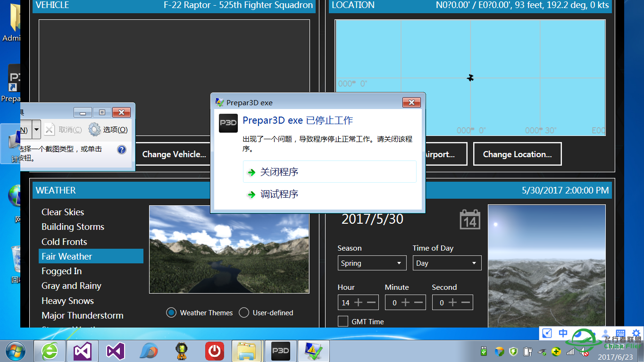Open the Recycle Bin desktop icon

pyautogui.click(x=16, y=263)
